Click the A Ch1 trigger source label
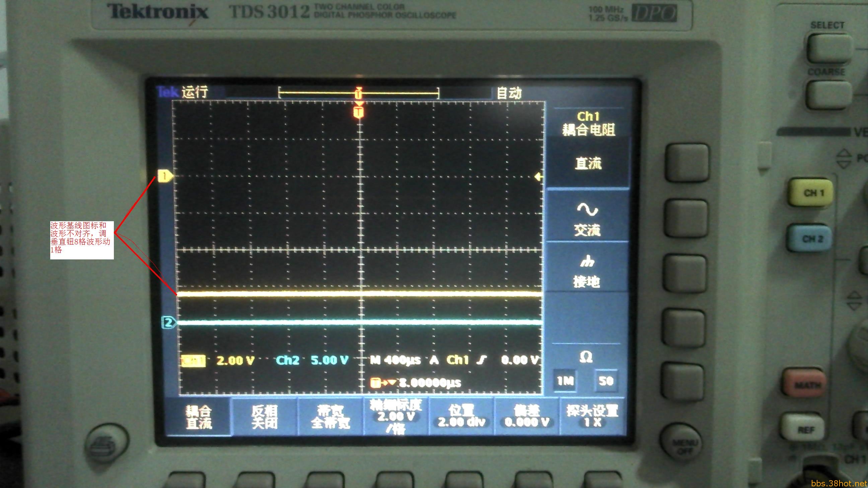The height and width of the screenshot is (488, 868). 449,360
